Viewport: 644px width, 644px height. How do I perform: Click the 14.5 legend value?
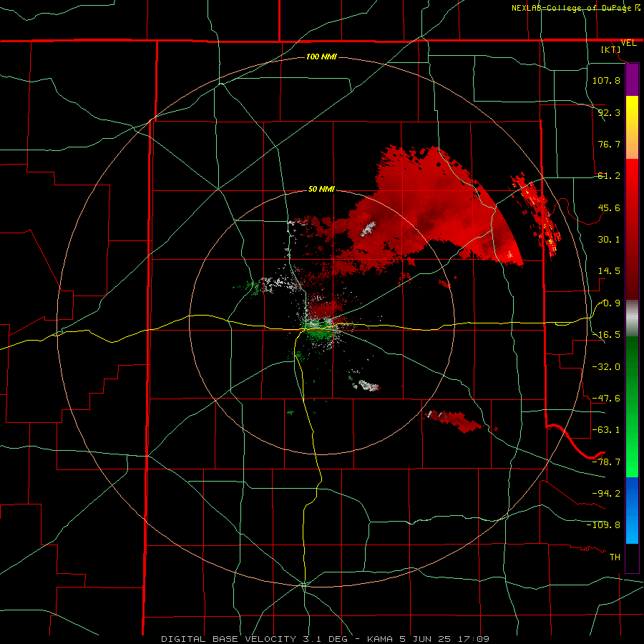[x=609, y=271]
